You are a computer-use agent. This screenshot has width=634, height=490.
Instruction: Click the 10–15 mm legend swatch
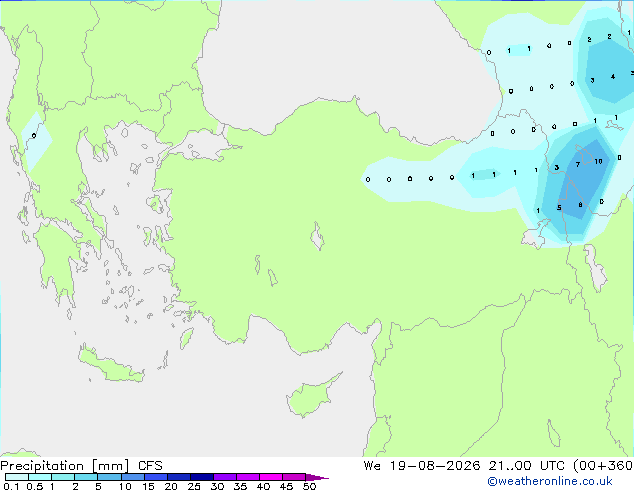[132, 477]
